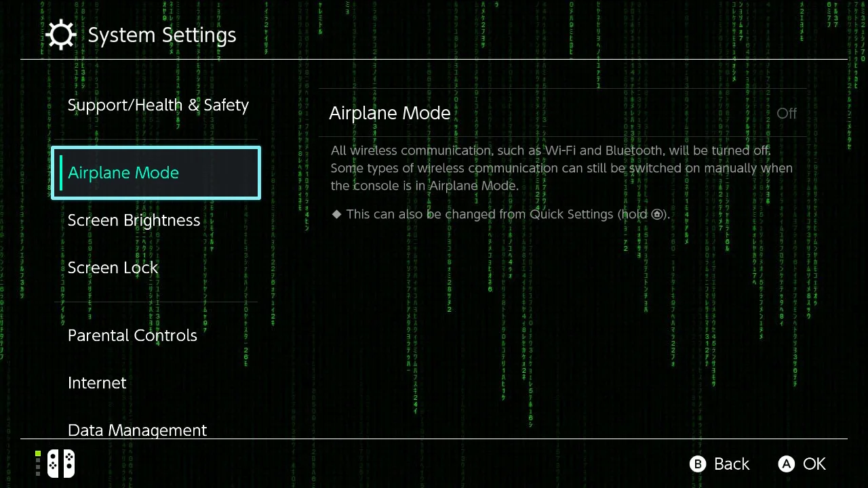Click the Joy-Con controller icon
This screenshot has width=868, height=488.
tap(60, 464)
